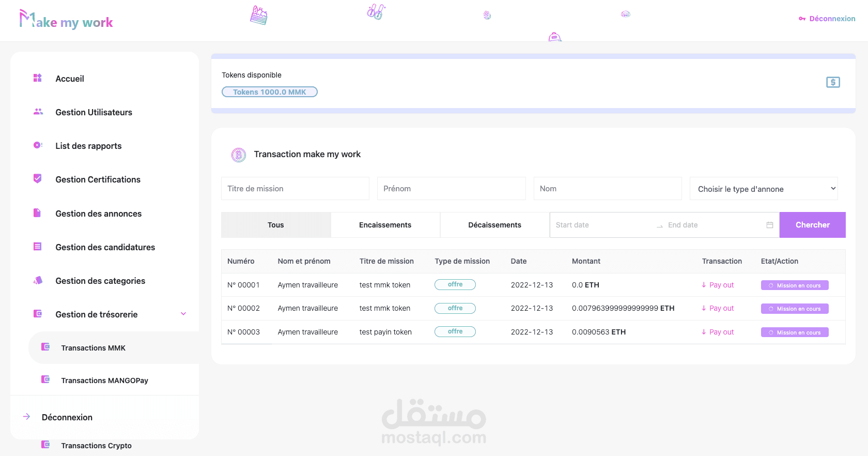
Task: Switch to the Encaissements tab
Action: 385,225
